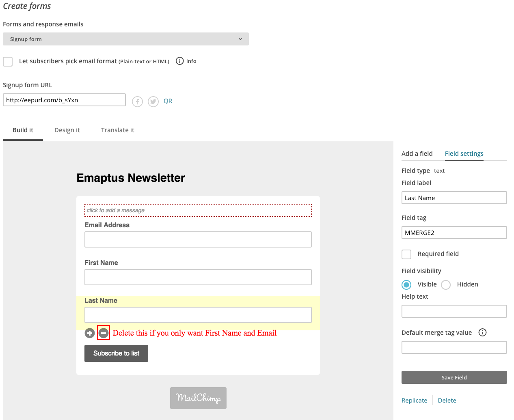The image size is (514, 420).
Task: Select the Hidden visibility radio button
Action: [446, 285]
